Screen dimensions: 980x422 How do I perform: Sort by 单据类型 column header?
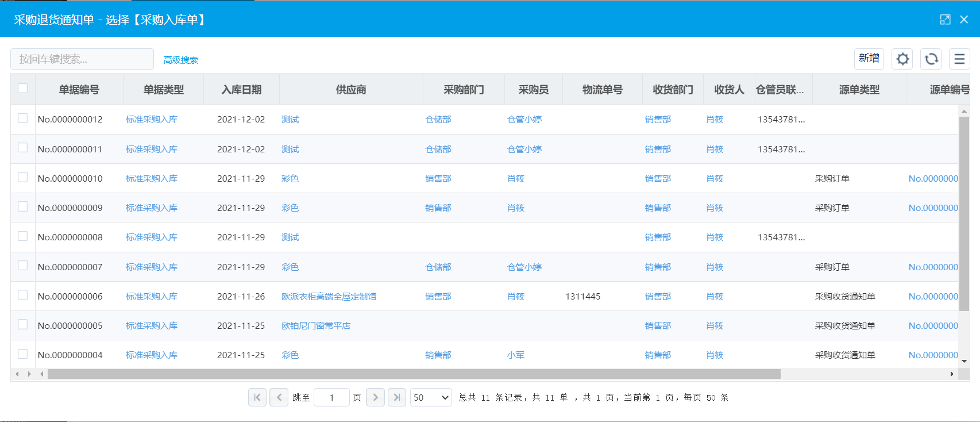[x=164, y=90]
